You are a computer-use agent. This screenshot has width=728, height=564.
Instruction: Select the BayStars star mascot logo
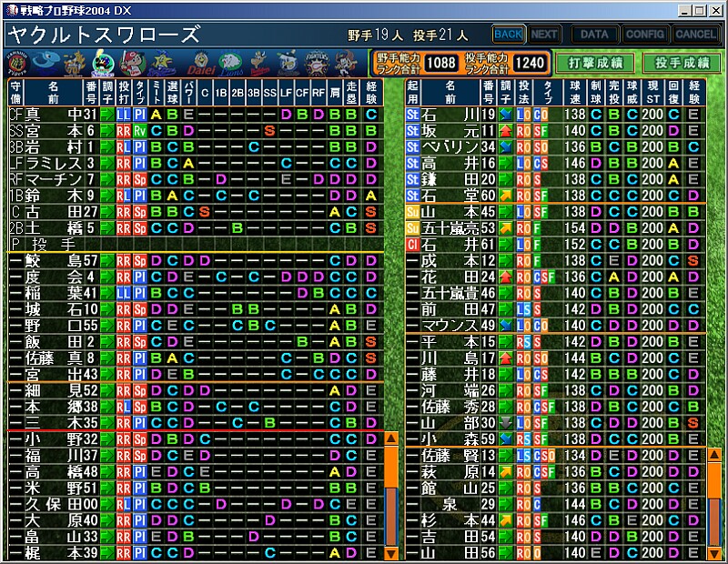(161, 63)
